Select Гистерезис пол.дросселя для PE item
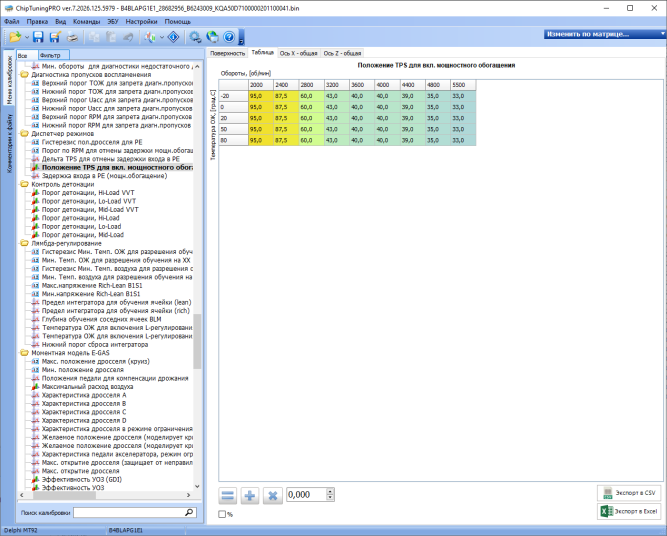 [x=92, y=142]
